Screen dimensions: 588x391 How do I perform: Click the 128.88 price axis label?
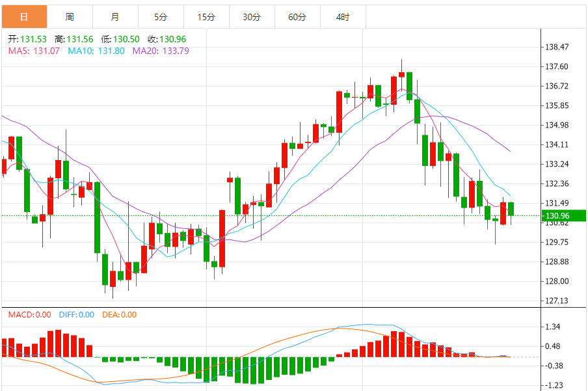click(557, 262)
